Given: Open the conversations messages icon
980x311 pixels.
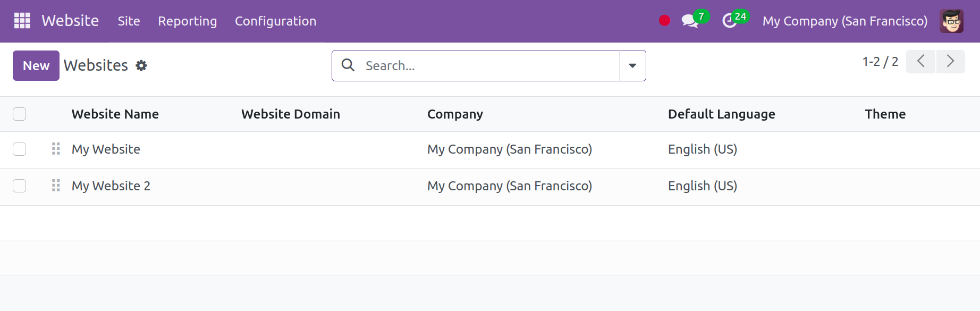Looking at the screenshot, I should 690,21.
